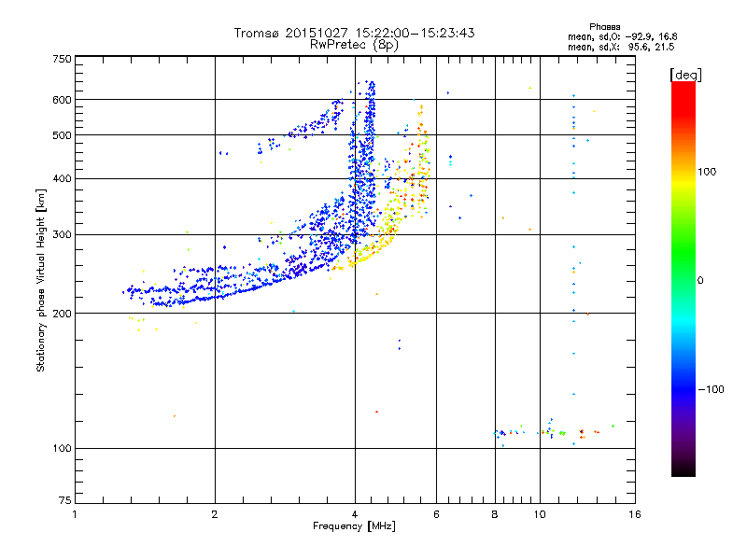747x560 pixels.
Task: Click the x-axis tick label '4'
Action: pos(355,515)
